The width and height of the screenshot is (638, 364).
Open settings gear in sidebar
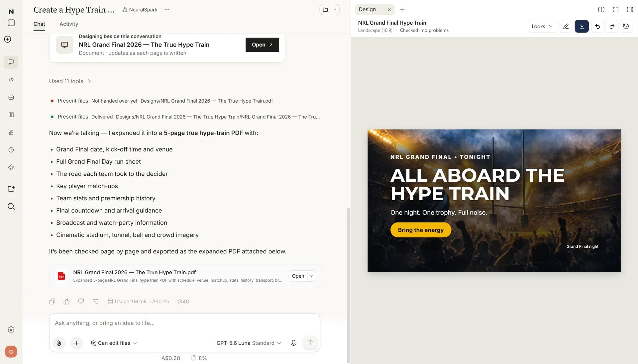click(11, 330)
